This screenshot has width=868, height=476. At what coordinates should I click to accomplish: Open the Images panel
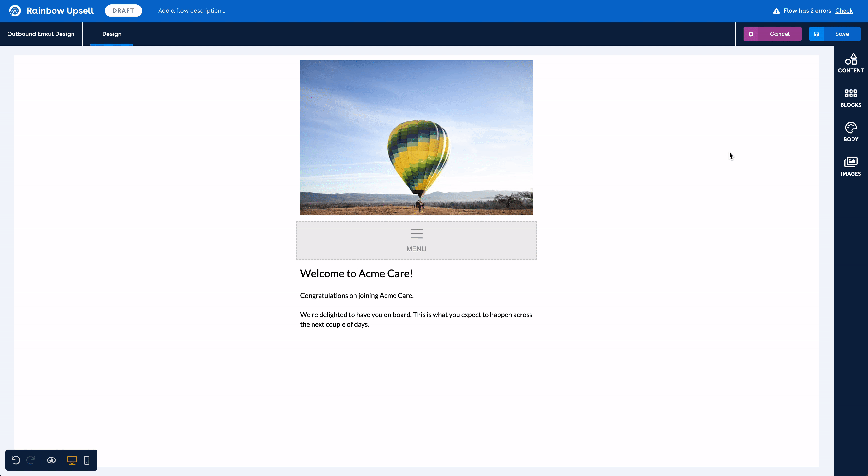point(851,167)
